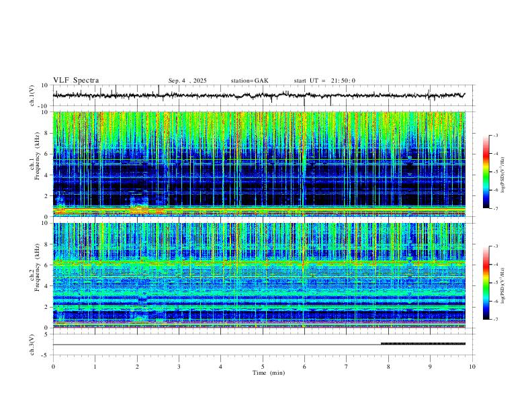This screenshot has width=532, height=411.
Task: Click the 'ch.1(V)' waveform axis label
Action: [32, 95]
